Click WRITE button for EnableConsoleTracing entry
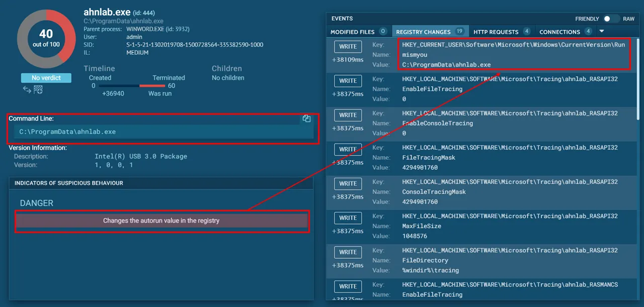Image resolution: width=644 pixels, height=307 pixels. coord(348,115)
